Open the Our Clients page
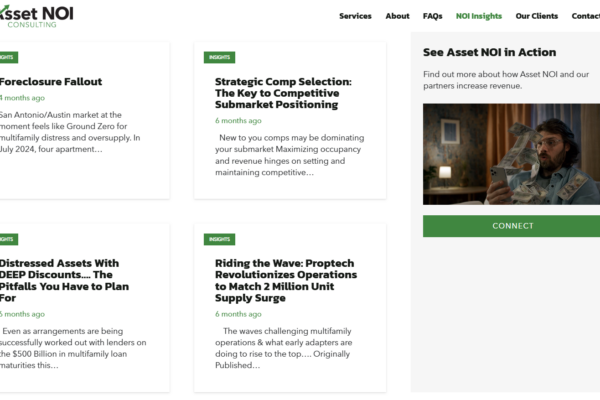The image size is (600, 400). click(536, 16)
